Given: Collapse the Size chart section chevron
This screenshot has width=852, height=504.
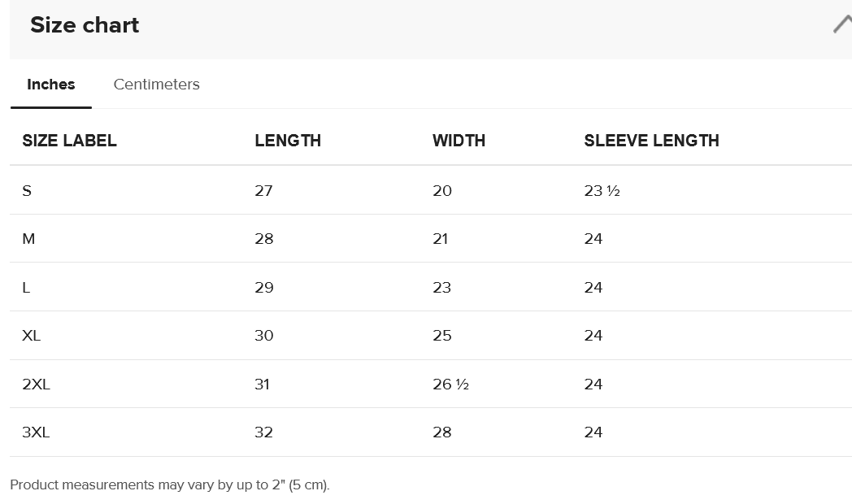Looking at the screenshot, I should [843, 24].
